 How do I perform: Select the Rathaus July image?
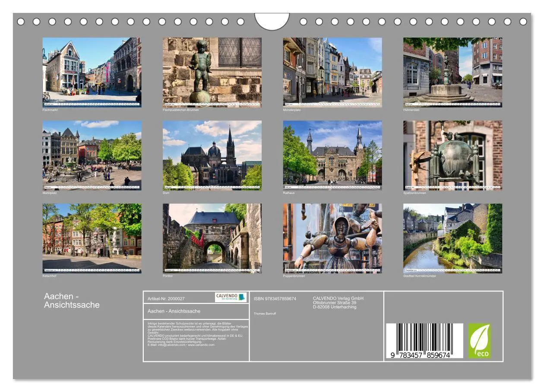coord(332,153)
